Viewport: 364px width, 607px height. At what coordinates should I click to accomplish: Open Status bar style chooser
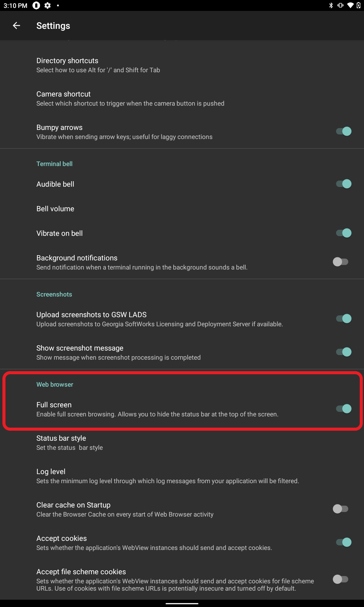(x=69, y=443)
